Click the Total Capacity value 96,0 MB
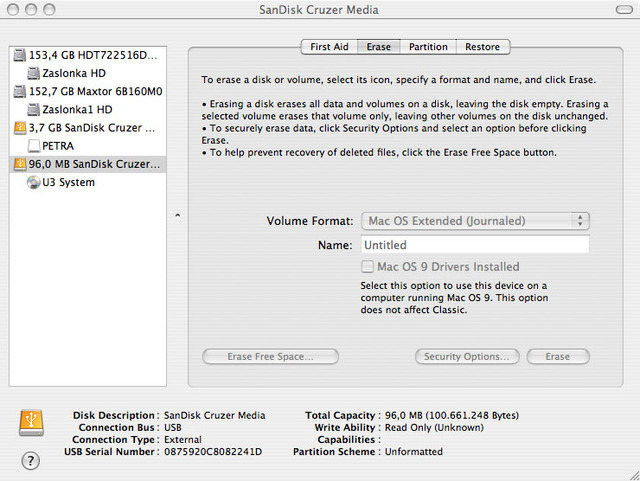Viewport: 640px width, 481px height. point(452,416)
